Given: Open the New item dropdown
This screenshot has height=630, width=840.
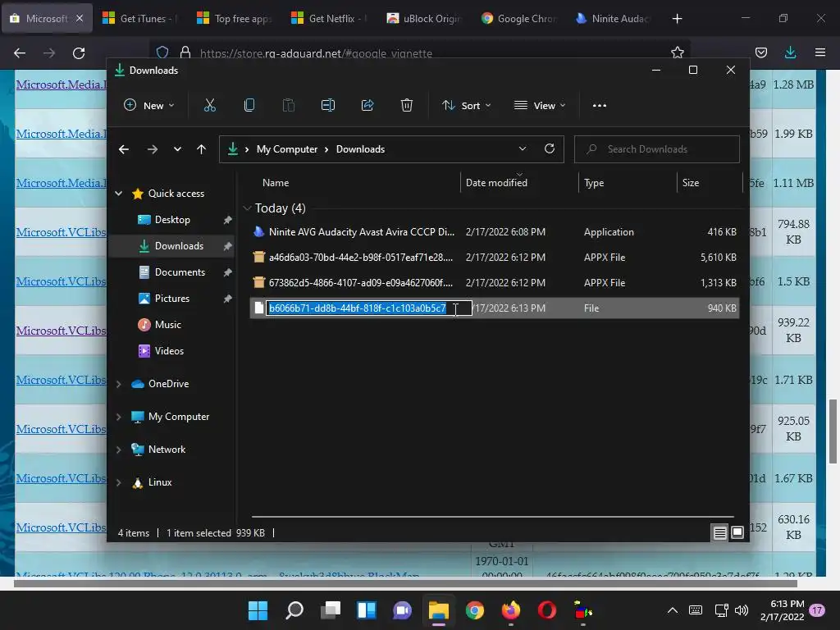Looking at the screenshot, I should [x=149, y=106].
